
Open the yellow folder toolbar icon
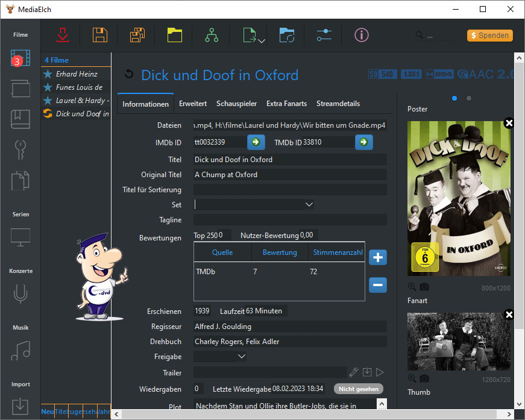(175, 35)
